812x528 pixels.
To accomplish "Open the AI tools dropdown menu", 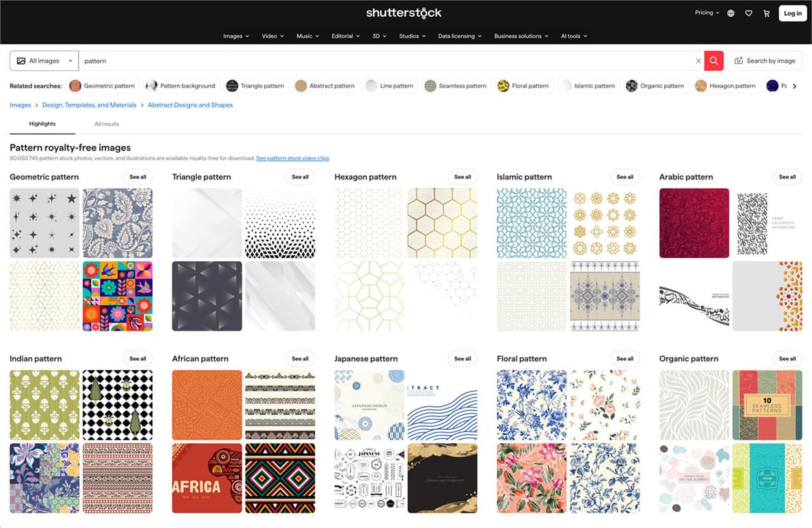I will point(573,36).
